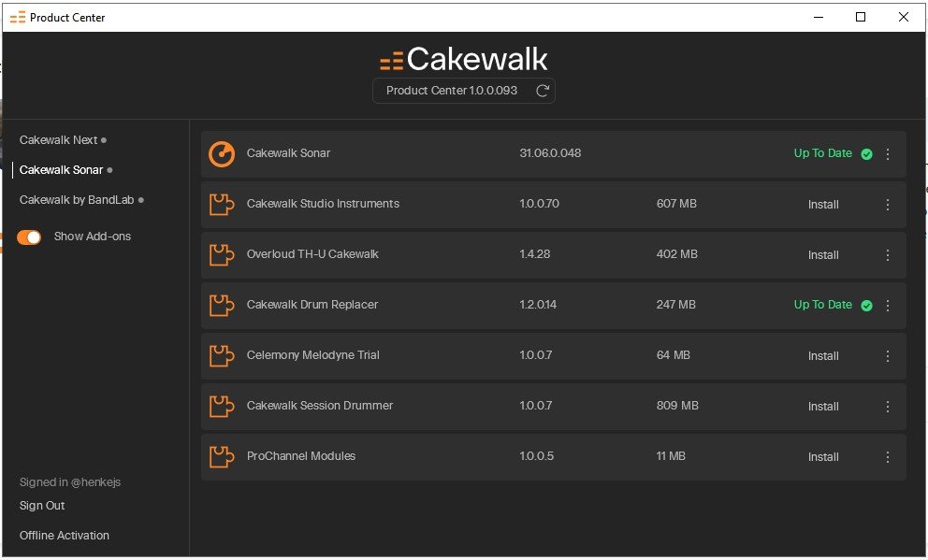
Task: Refresh Product Center via the circular arrow icon
Action: (x=543, y=91)
